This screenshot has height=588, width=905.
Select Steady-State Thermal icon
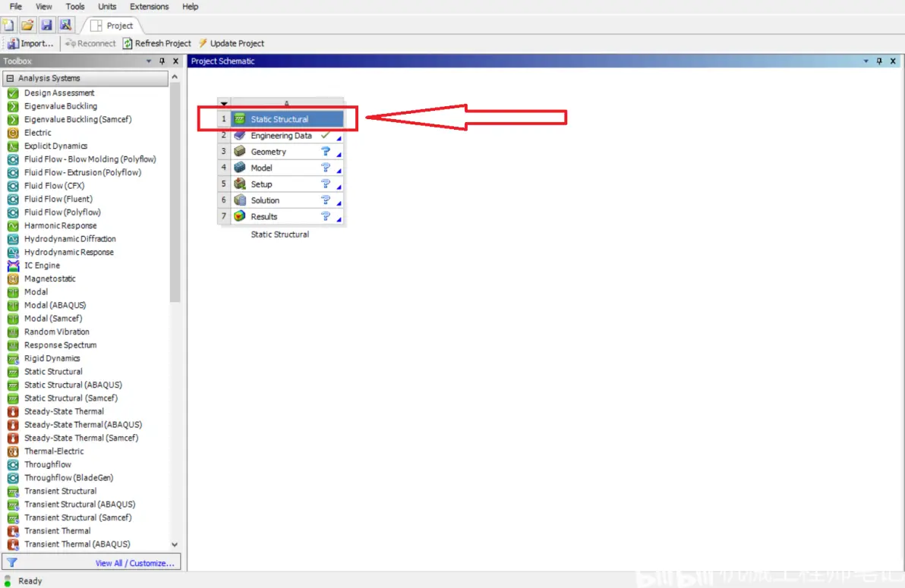[x=13, y=411]
